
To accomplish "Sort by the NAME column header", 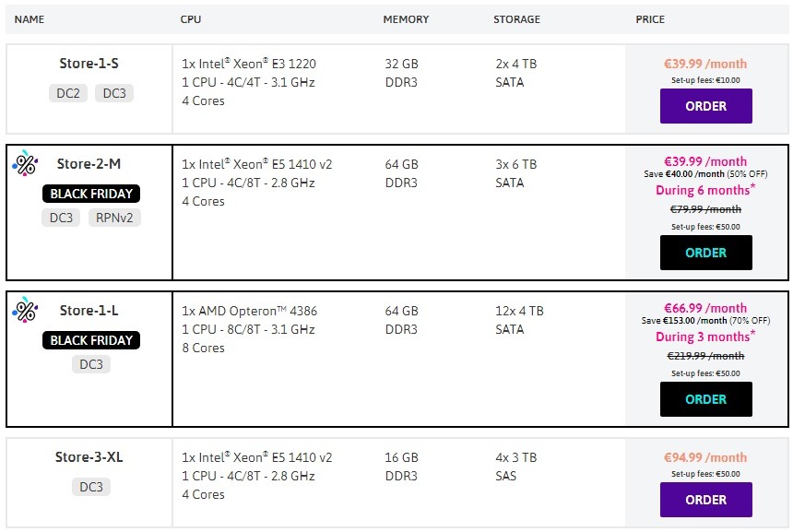I will 30,19.
